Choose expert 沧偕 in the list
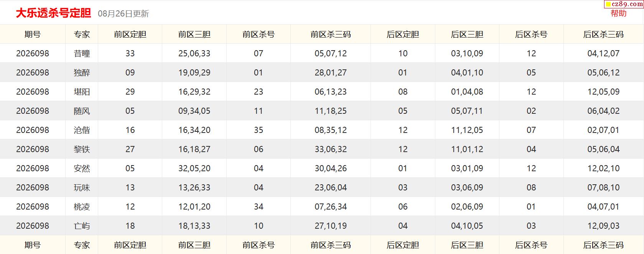This screenshot has width=644, height=254. [x=82, y=130]
